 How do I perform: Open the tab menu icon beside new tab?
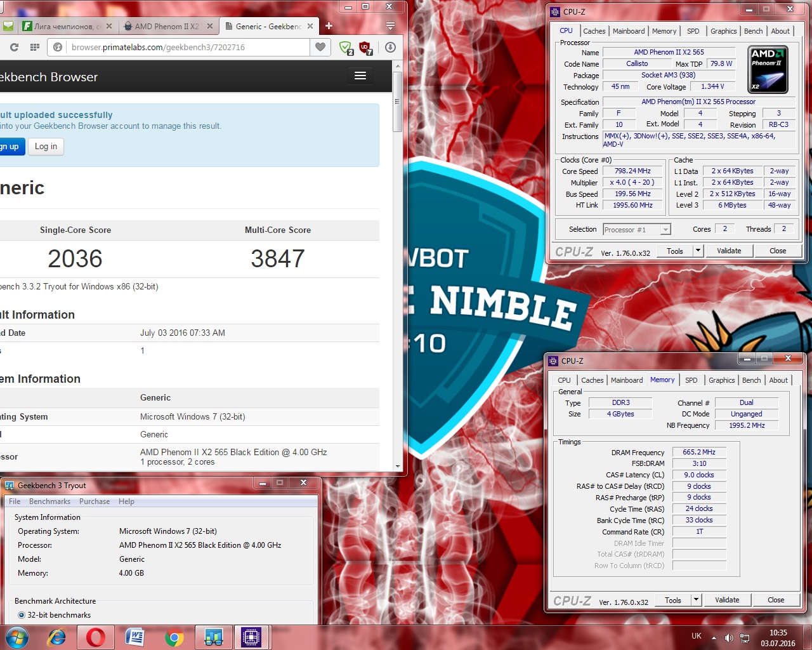point(390,26)
